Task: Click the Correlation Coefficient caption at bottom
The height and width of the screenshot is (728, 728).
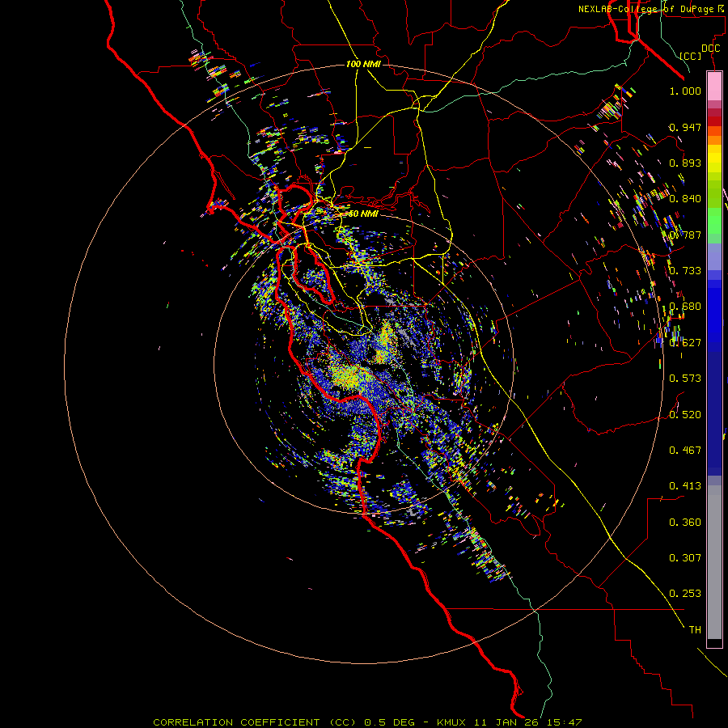Action: point(367,722)
